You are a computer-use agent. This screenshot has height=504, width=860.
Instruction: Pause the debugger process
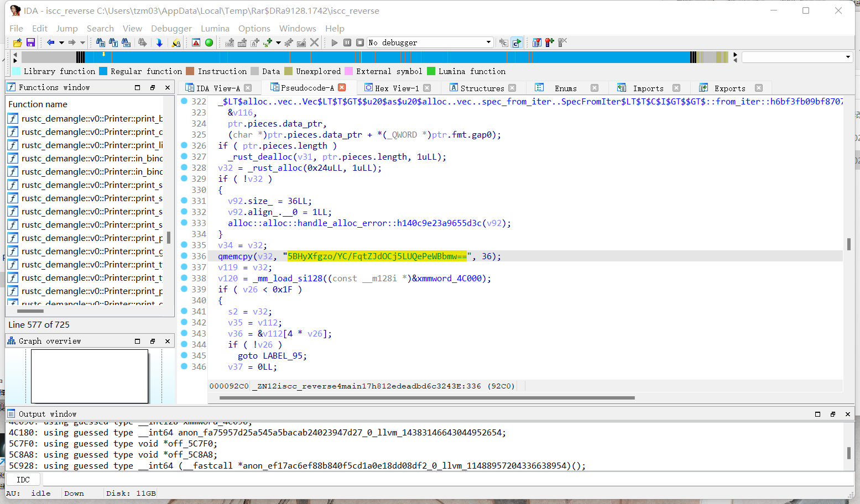point(347,43)
